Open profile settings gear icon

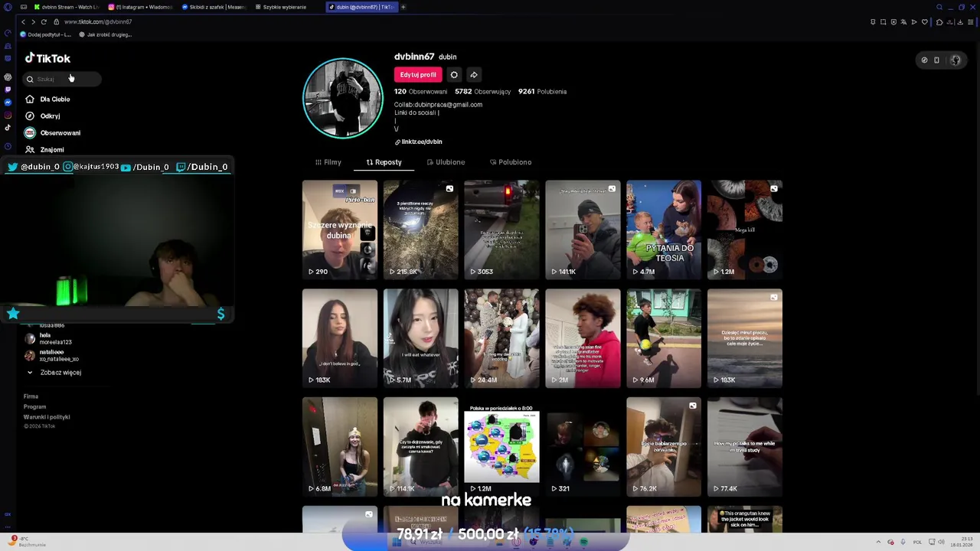tap(454, 75)
